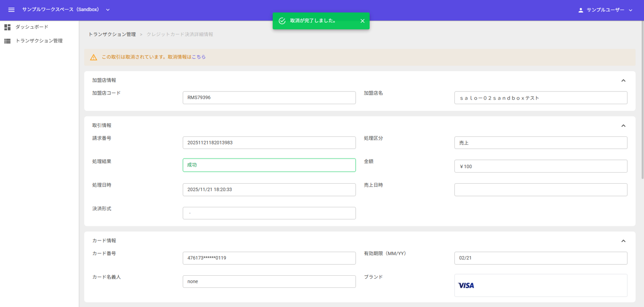The image size is (644, 307).
Task: Collapse the カード情報 section
Action: coord(623,241)
